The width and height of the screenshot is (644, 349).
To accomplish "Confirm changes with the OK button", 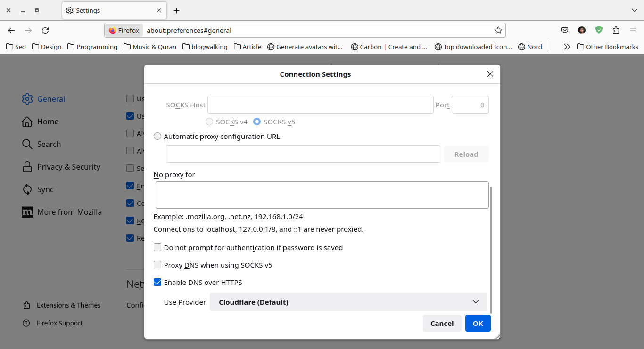I will click(478, 323).
